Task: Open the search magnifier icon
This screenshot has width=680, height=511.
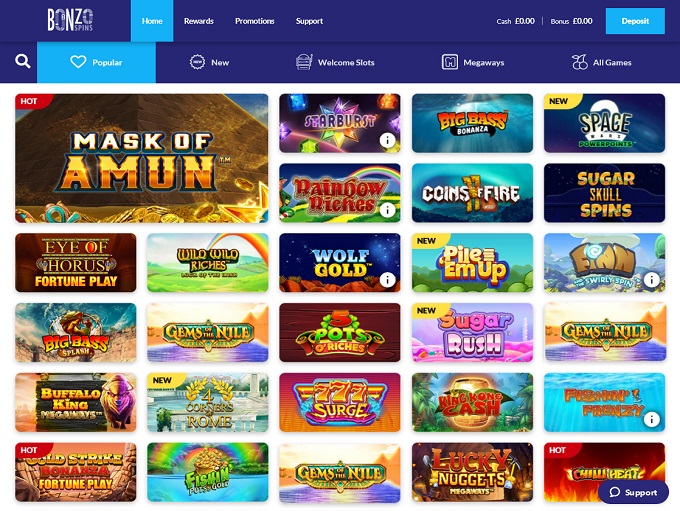Action: click(23, 62)
